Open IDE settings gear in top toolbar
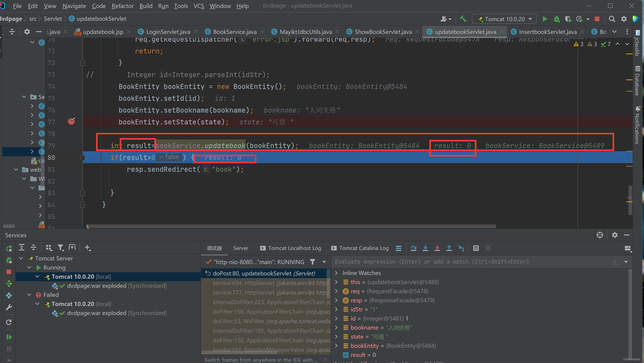This screenshot has height=363, width=644. [x=624, y=19]
